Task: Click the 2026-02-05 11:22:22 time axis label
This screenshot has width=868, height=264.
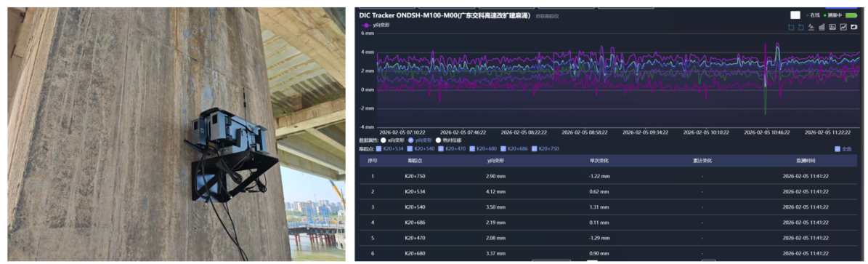Action: 827,132
